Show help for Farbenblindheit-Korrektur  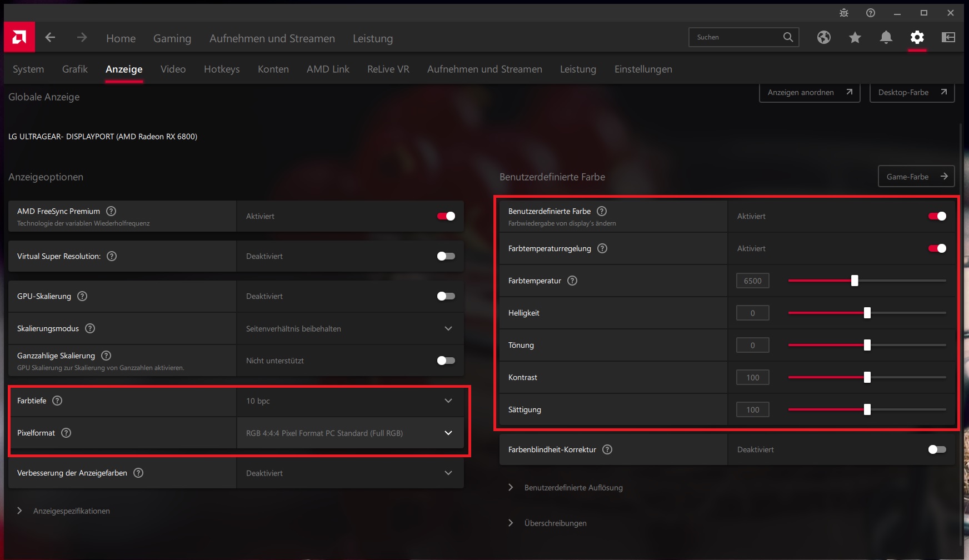pos(607,449)
